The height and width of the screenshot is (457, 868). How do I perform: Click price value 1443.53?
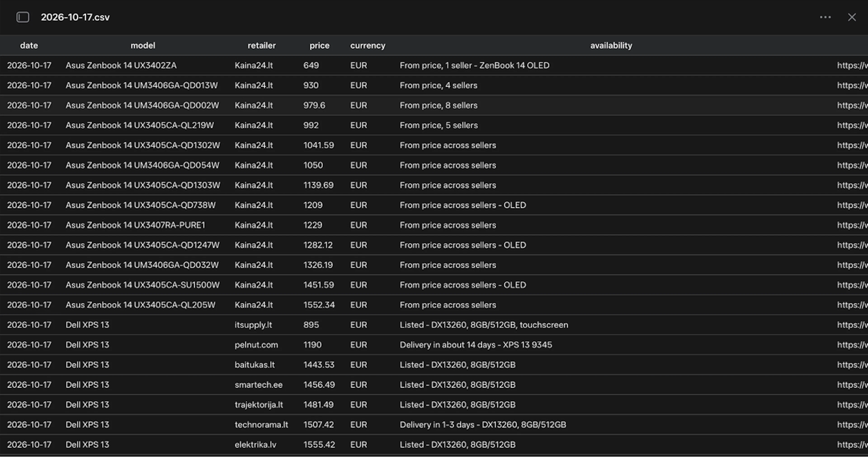(x=319, y=365)
